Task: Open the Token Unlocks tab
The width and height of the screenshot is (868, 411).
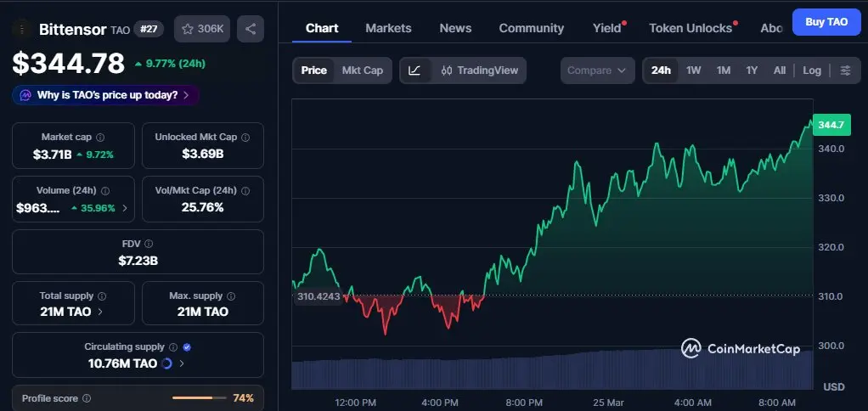Action: 690,28
